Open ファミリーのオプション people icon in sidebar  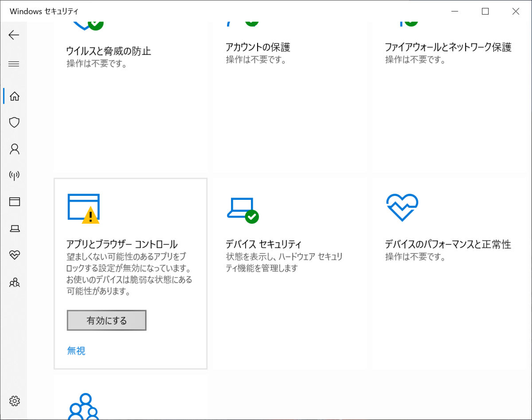[x=14, y=282]
